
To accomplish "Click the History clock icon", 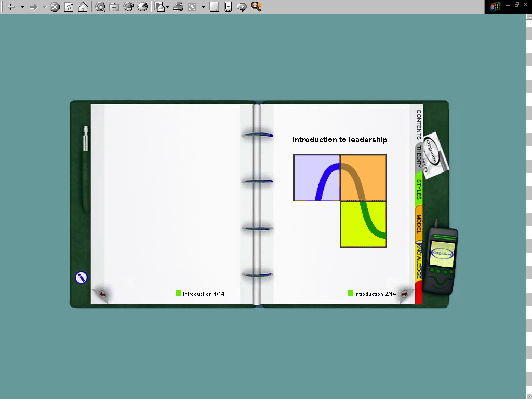I will (x=142, y=7).
